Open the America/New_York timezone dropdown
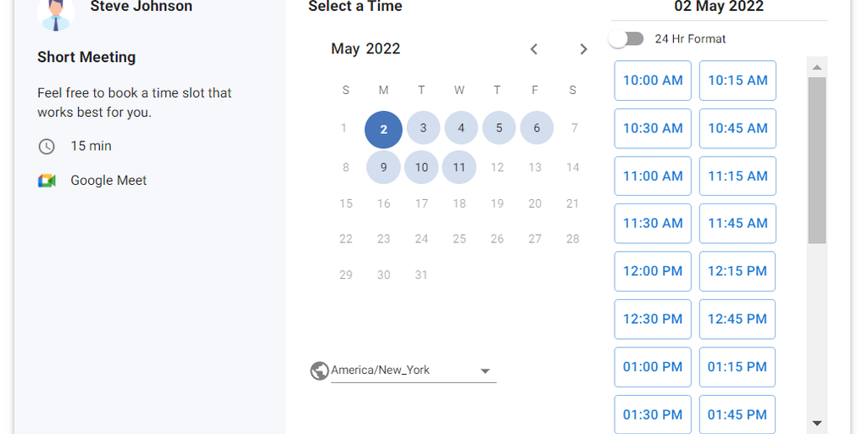 coord(412,370)
